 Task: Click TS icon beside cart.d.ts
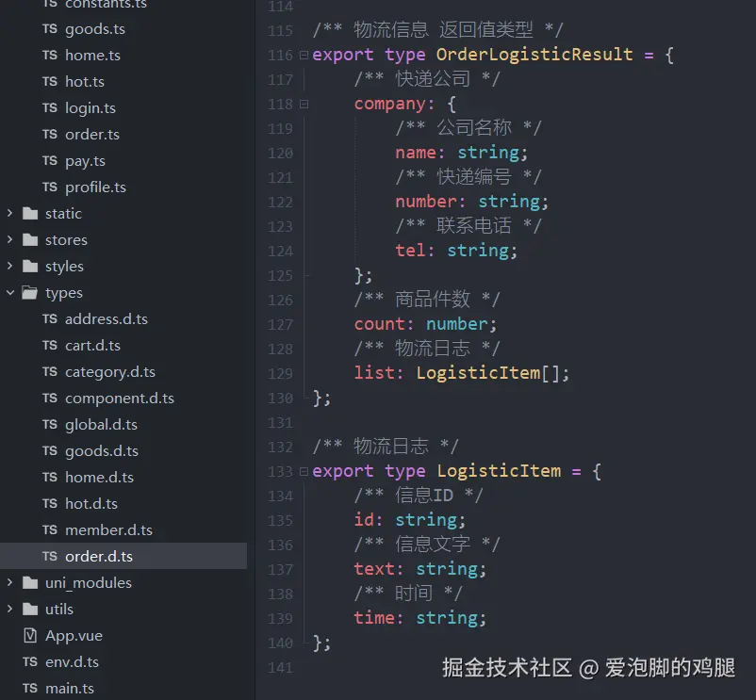50,346
